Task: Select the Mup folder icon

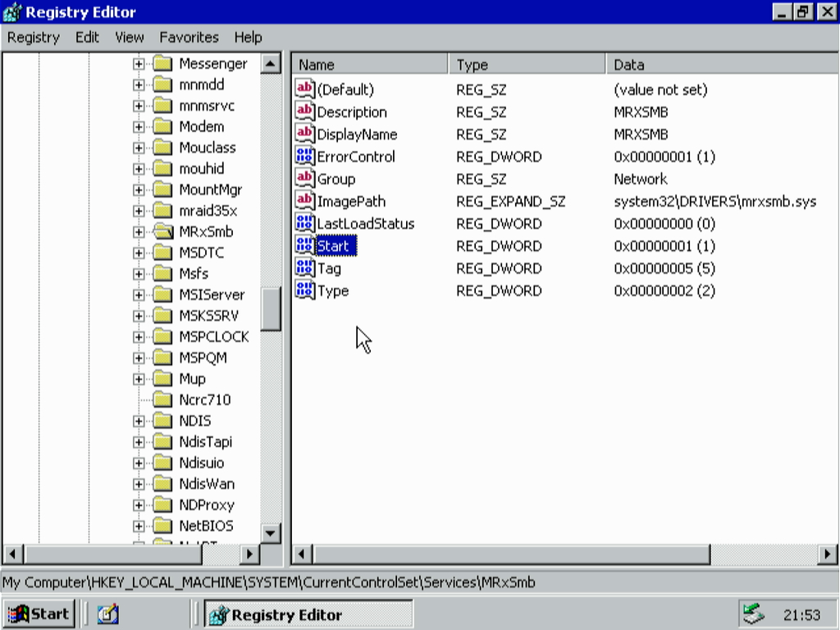Action: pyautogui.click(x=162, y=379)
